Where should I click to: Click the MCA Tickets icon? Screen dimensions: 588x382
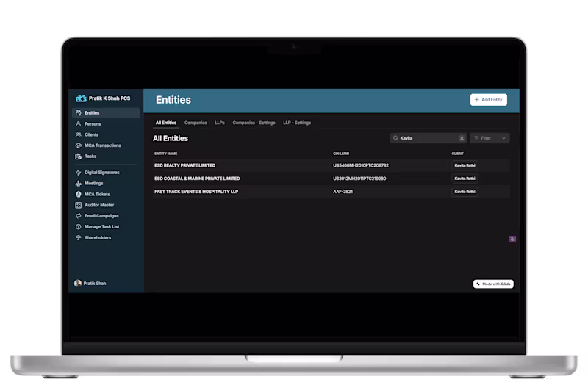coord(79,194)
